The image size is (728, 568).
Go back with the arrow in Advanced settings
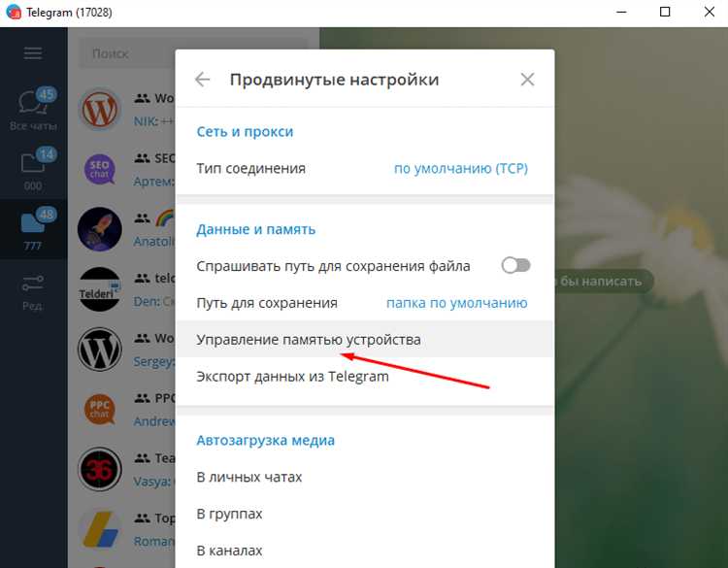click(203, 80)
